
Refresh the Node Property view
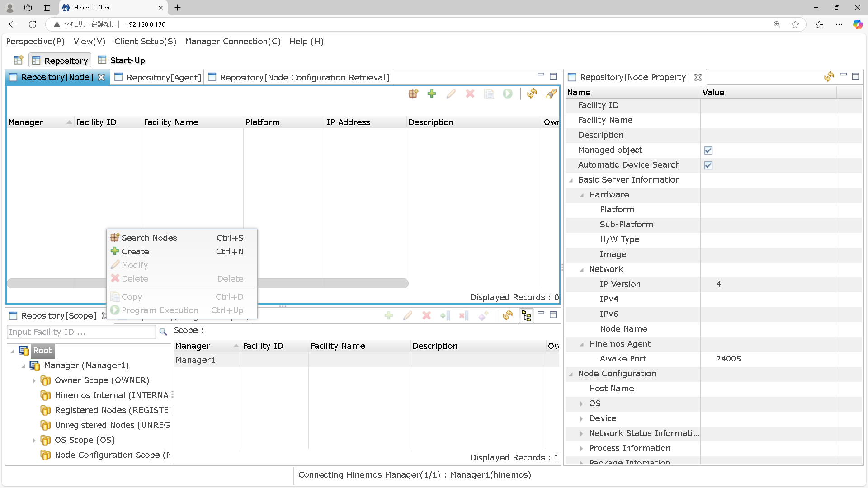click(829, 77)
